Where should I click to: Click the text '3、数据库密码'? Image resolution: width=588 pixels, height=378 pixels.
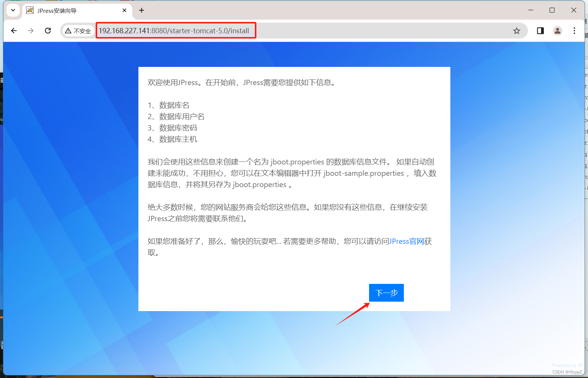tap(172, 128)
